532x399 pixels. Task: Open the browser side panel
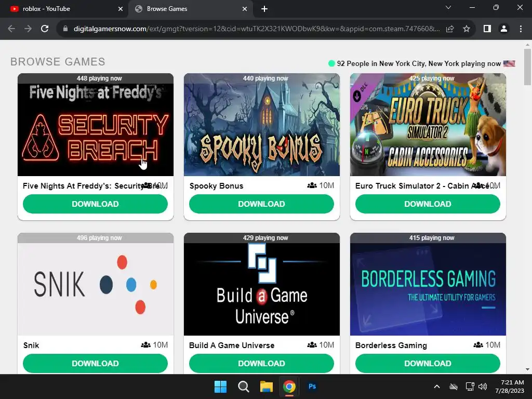[x=487, y=29]
